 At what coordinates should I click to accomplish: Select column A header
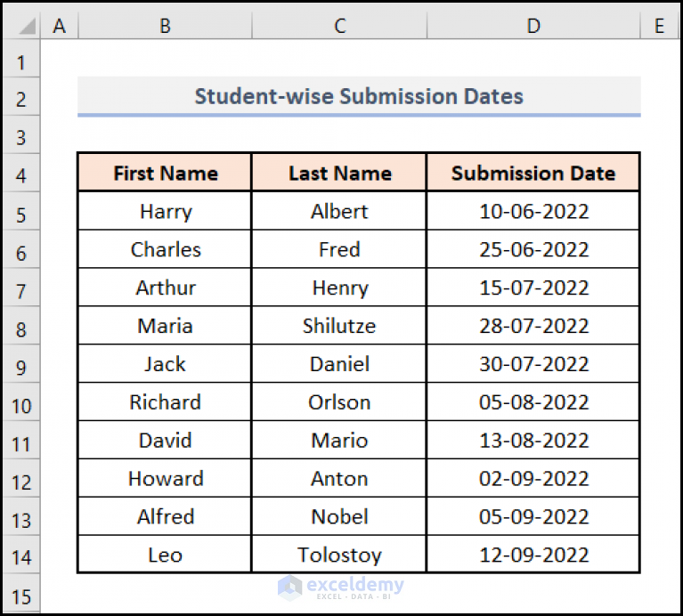60,26
